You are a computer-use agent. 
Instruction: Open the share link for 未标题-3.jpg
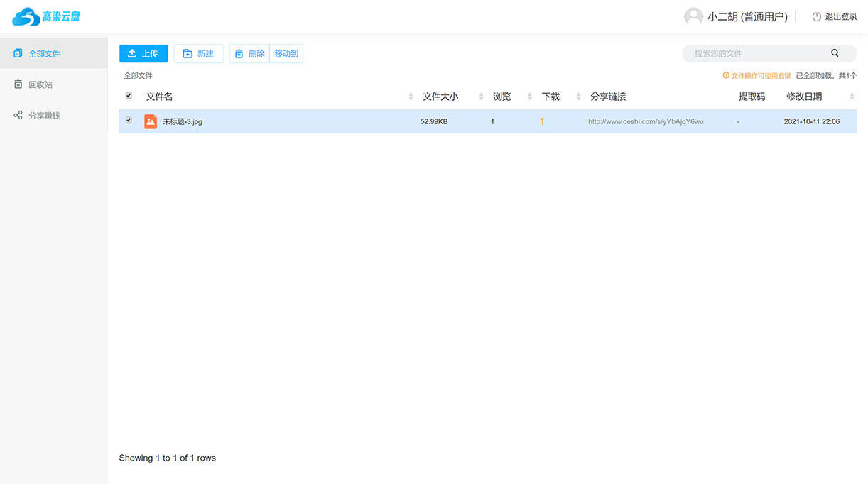coord(646,121)
